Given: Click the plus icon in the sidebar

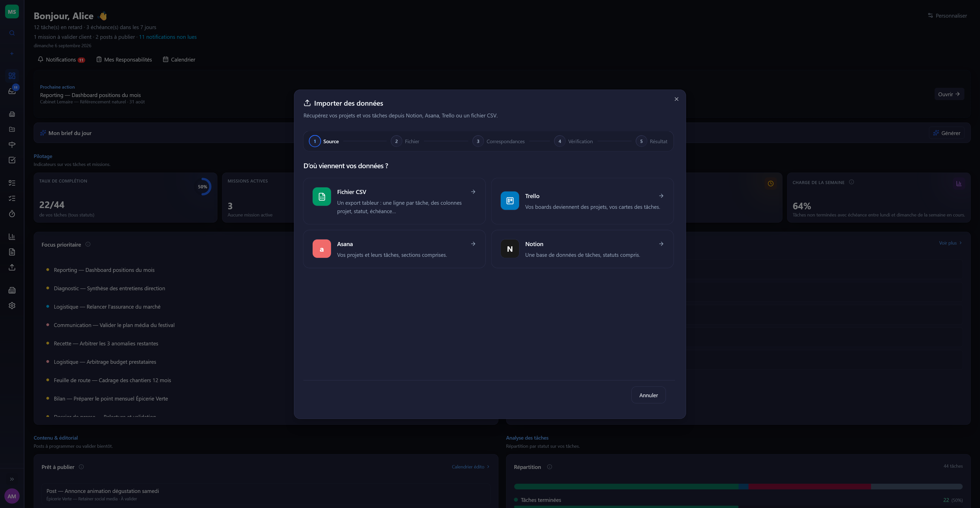Looking at the screenshot, I should pos(12,54).
